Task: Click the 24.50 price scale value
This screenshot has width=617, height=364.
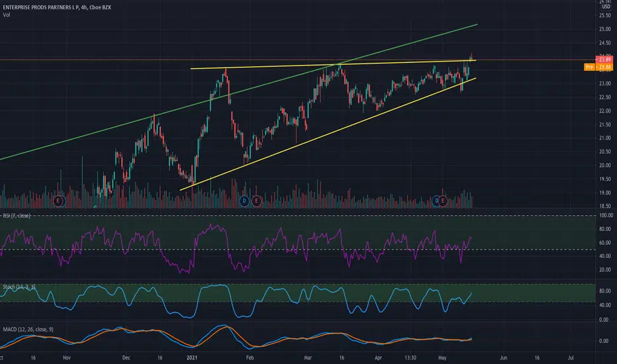Action: 605,43
